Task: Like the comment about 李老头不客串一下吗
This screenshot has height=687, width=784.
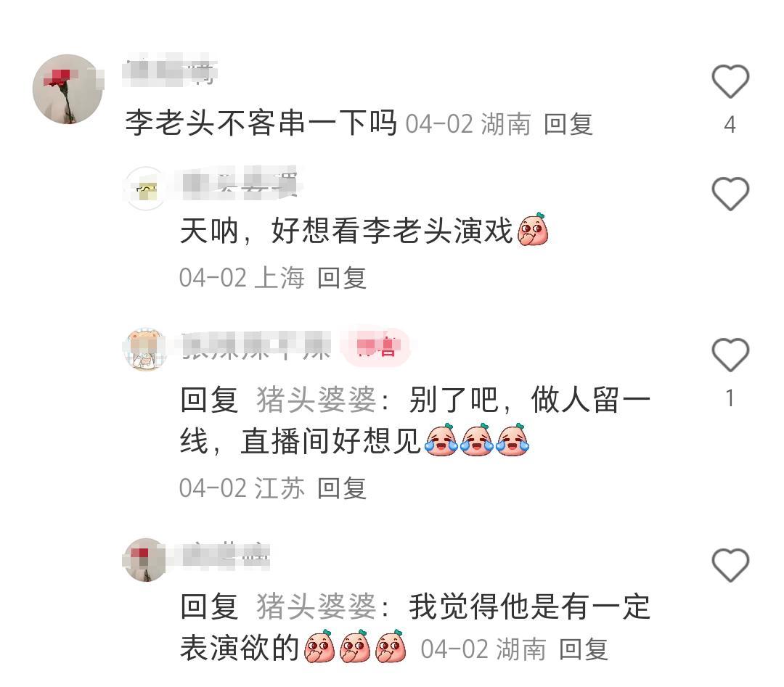Action: click(730, 81)
